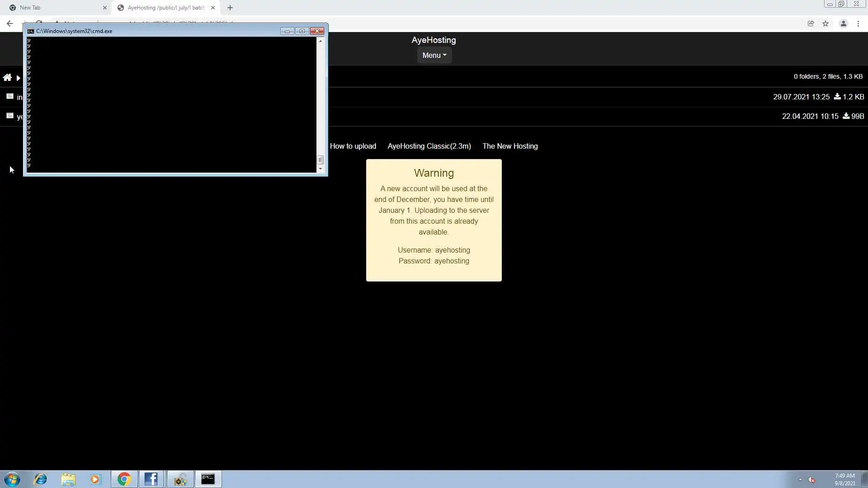The height and width of the screenshot is (488, 868).
Task: Open Chrome three-dot menu
Action: [858, 23]
